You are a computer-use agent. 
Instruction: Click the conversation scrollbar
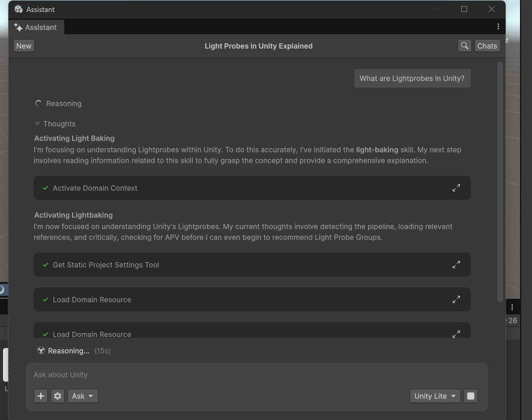tap(500, 182)
